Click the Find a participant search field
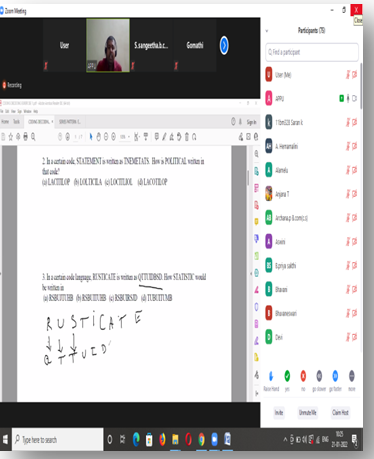Viewport: 374px width, 459px height. tap(312, 52)
